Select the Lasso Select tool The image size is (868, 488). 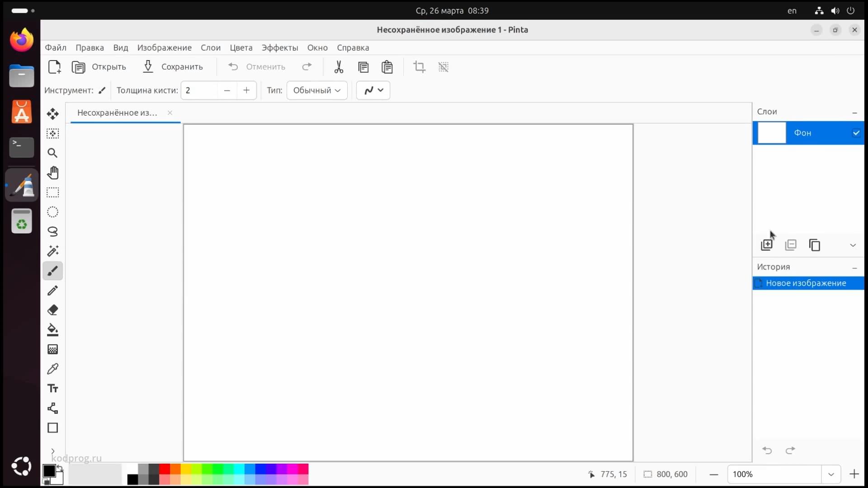pos(52,232)
